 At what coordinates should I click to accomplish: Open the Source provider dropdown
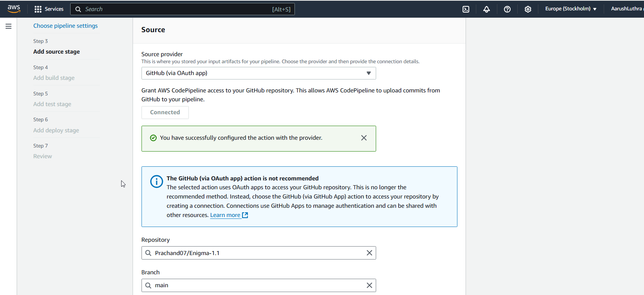[259, 73]
